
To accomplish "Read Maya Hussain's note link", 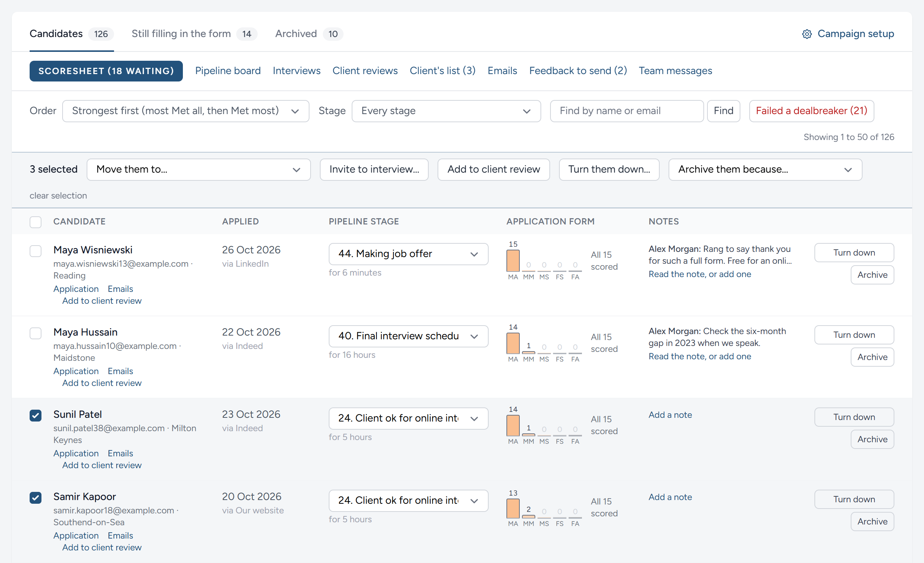I will [699, 356].
